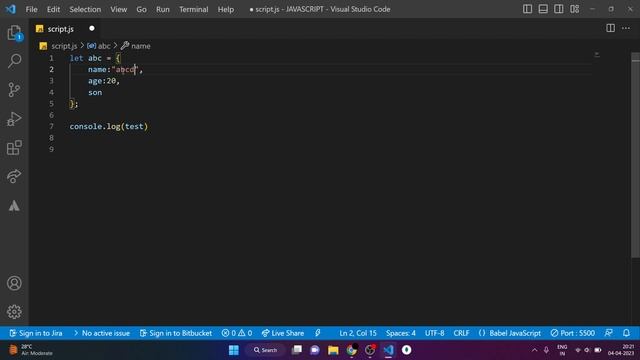Click the word son on line 4
The image size is (640, 360).
pos(95,93)
